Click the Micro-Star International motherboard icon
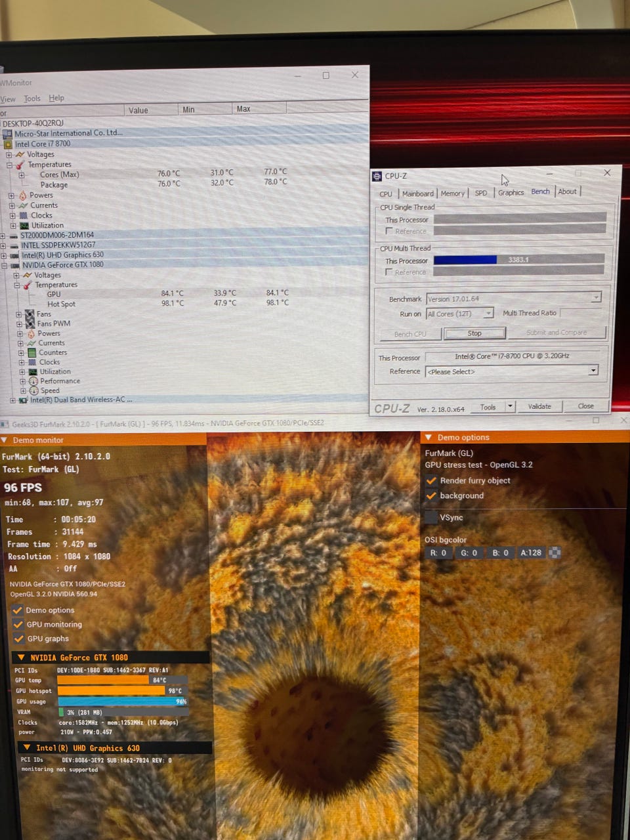This screenshot has height=840, width=630. tap(7, 133)
